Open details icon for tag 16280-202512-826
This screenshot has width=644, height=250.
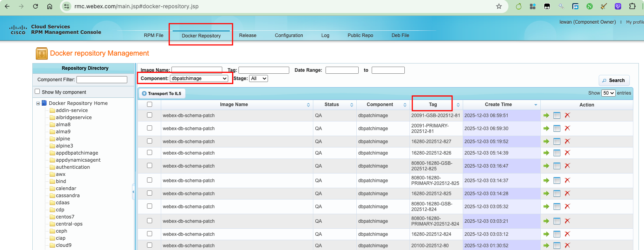pyautogui.click(x=557, y=153)
